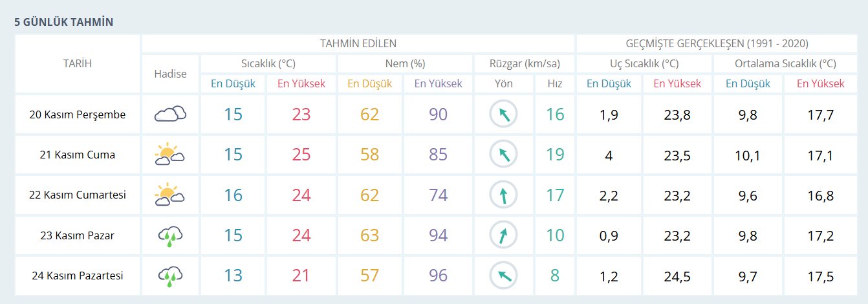Click the wind direction arrow for 20 Kasım Perşembe

[503, 114]
